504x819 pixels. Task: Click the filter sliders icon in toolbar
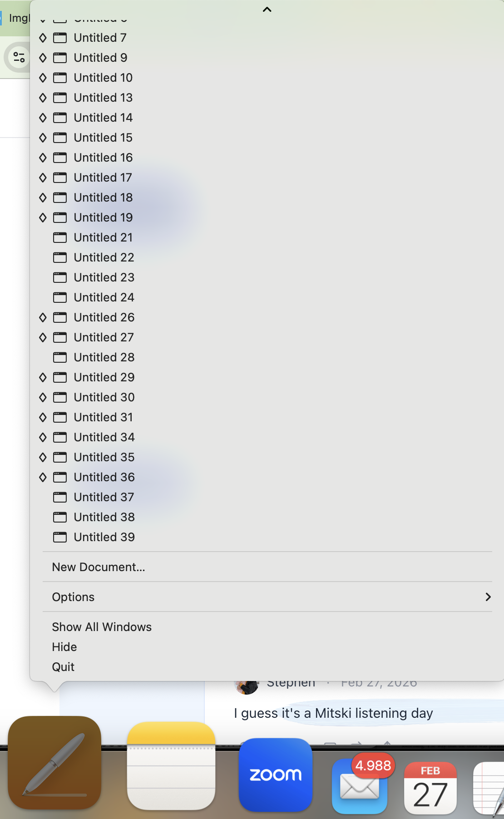click(x=19, y=57)
